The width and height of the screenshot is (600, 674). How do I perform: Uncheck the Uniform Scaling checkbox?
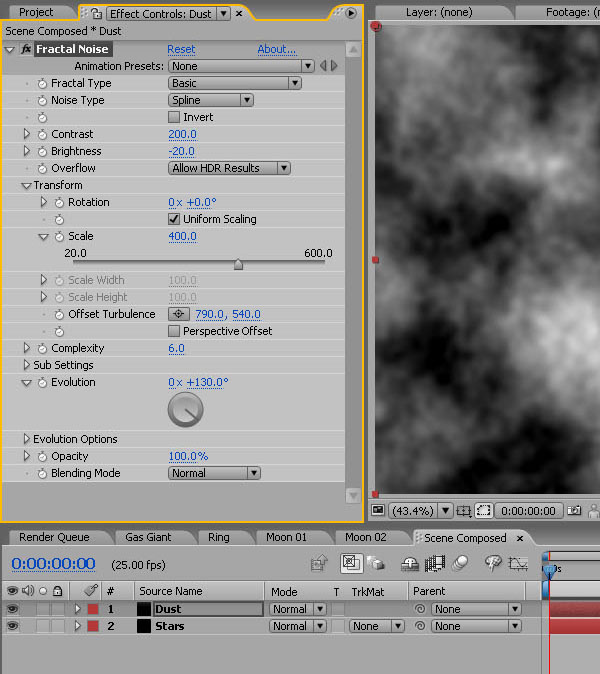(x=174, y=219)
